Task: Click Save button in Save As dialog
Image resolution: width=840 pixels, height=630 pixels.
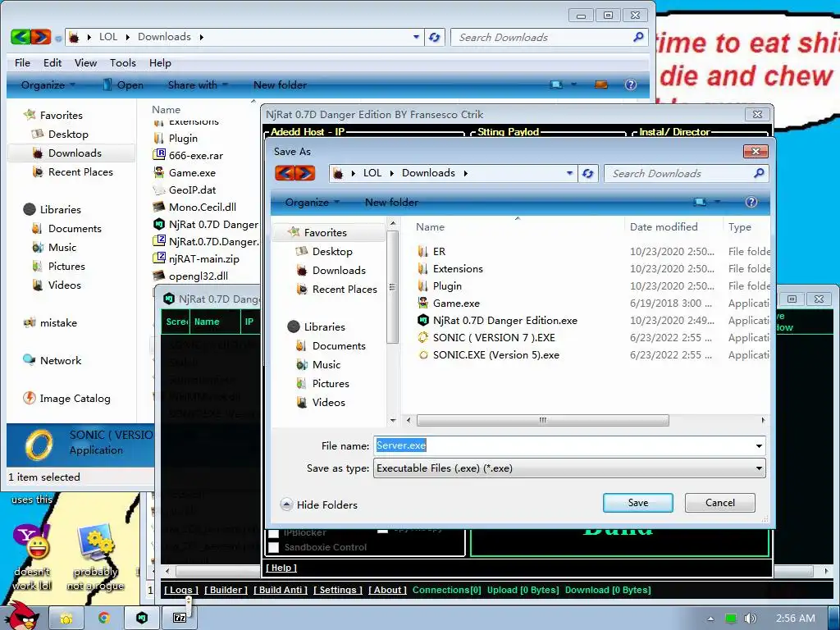Action: 637,503
